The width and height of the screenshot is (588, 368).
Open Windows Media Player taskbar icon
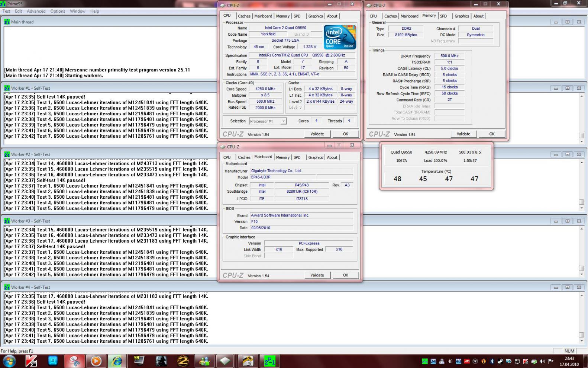click(x=96, y=361)
